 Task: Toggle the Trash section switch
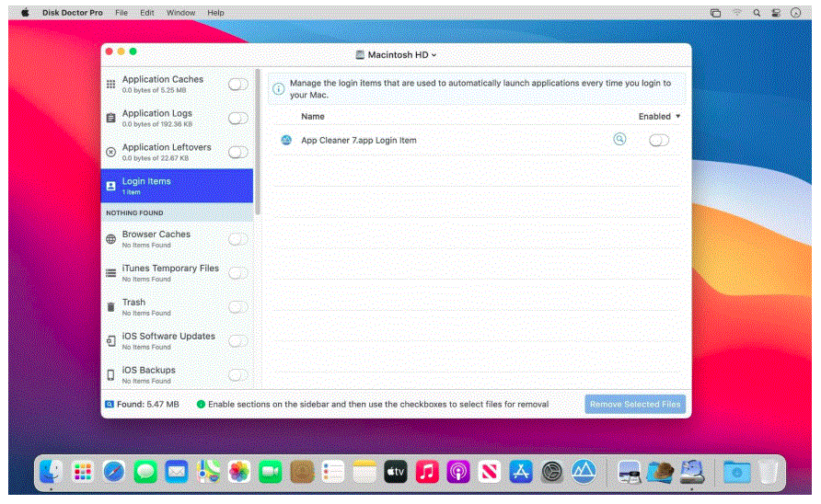[x=238, y=307]
